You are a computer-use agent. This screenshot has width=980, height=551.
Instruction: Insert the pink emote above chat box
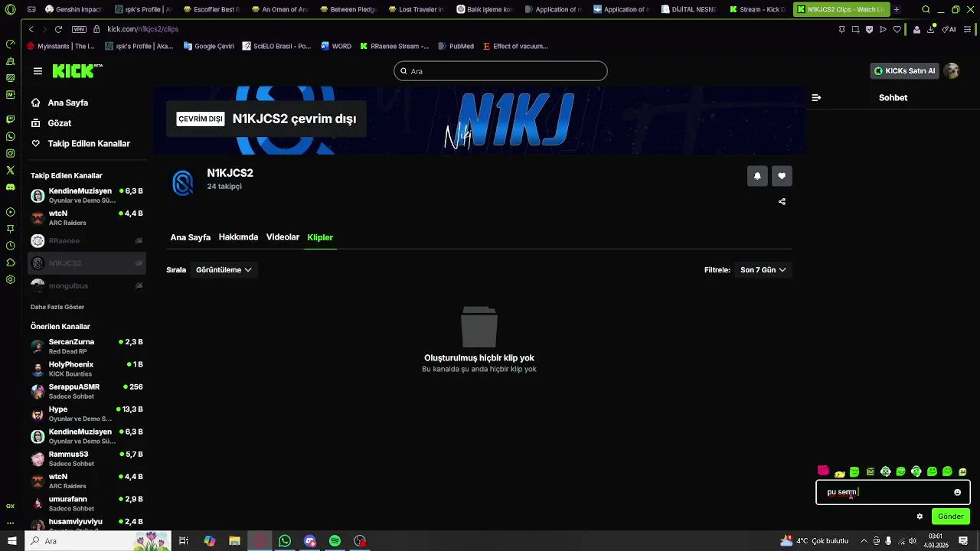[x=823, y=471]
